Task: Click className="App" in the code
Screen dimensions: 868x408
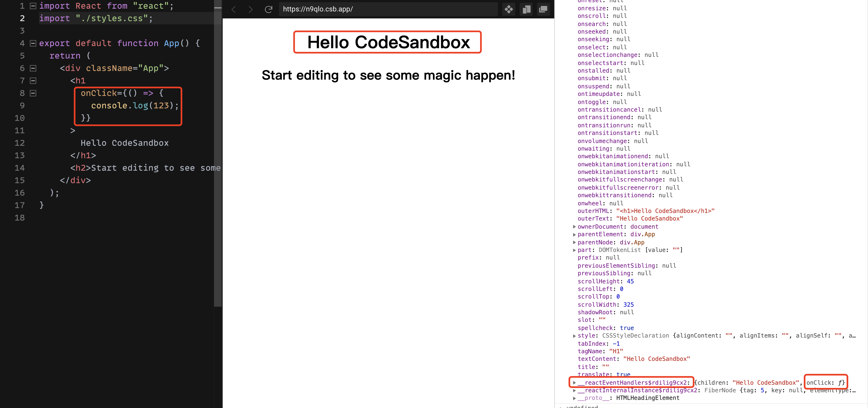Action: coord(125,68)
